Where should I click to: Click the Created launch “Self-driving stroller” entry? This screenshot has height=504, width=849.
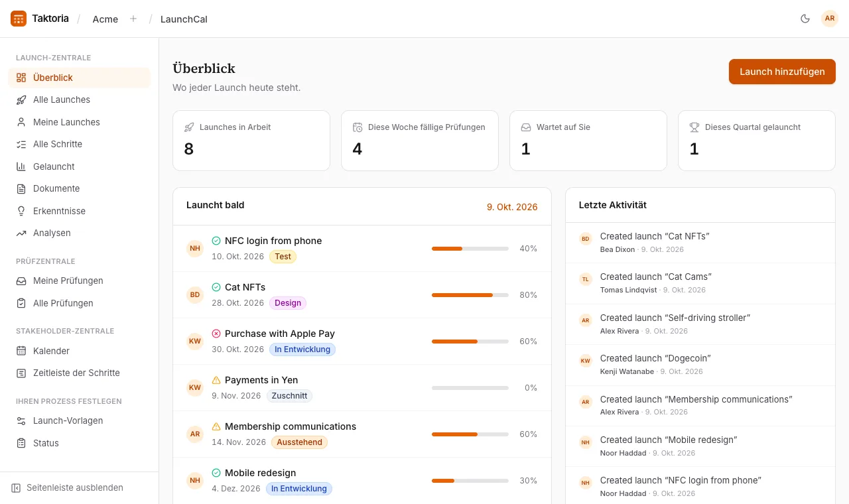pos(700,324)
